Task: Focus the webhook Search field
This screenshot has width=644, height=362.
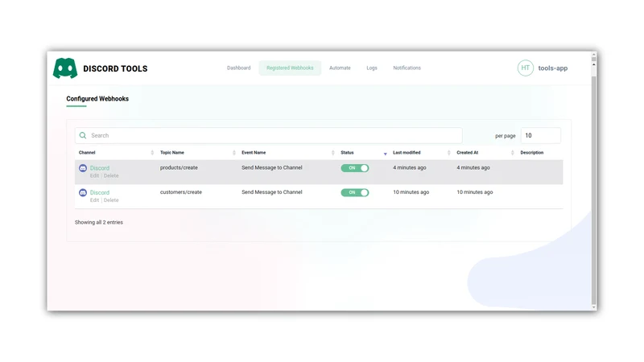Action: coord(269,135)
